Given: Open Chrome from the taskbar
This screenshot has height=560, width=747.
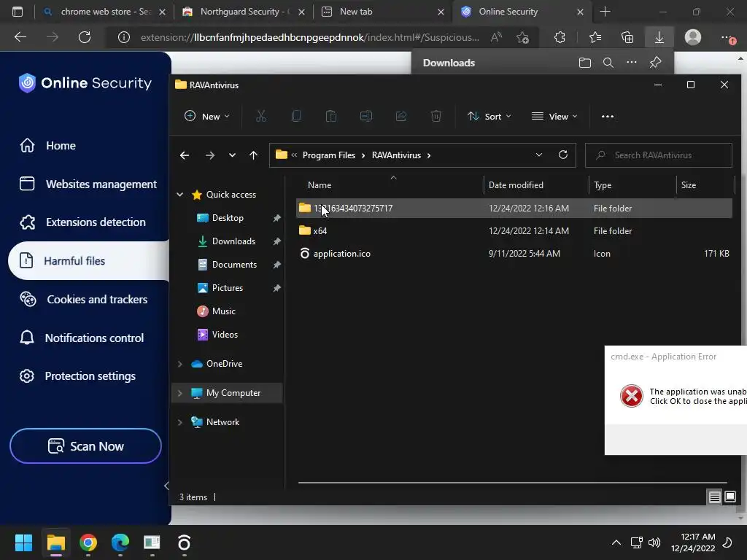Looking at the screenshot, I should click(x=88, y=542).
